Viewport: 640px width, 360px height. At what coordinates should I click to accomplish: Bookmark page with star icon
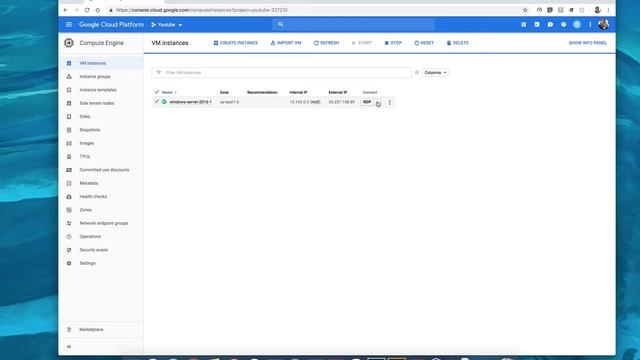point(525,10)
